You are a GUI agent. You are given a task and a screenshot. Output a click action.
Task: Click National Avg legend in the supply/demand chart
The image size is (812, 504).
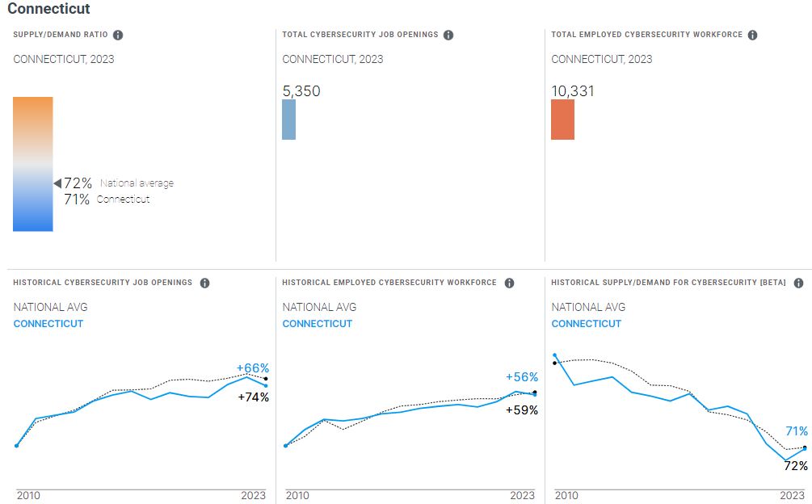(588, 307)
